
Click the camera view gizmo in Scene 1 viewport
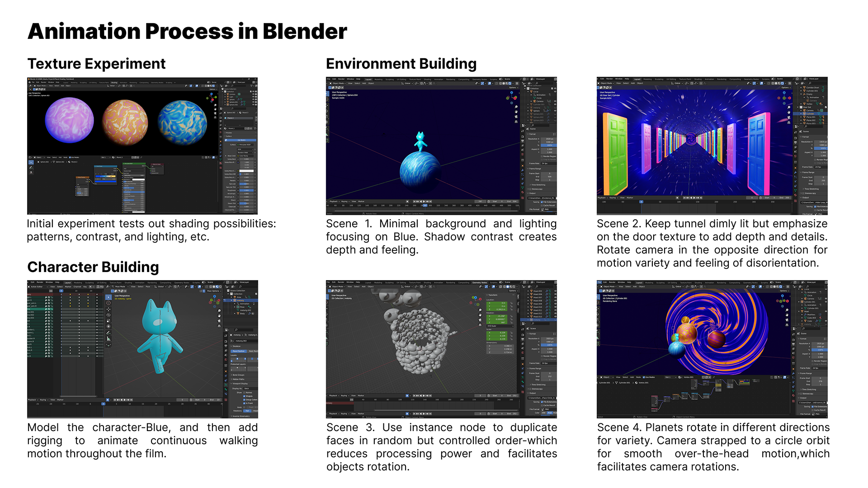click(x=516, y=117)
